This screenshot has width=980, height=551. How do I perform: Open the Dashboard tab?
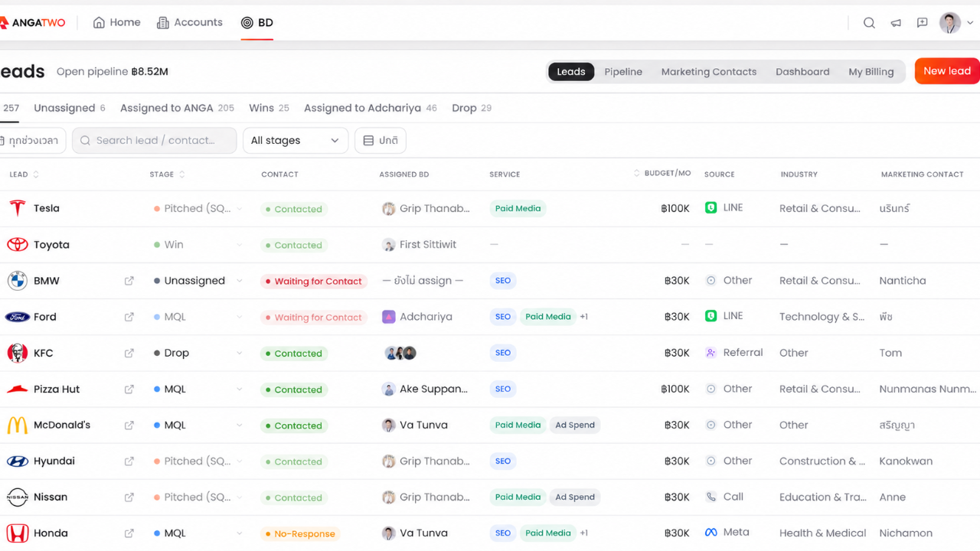click(x=802, y=72)
